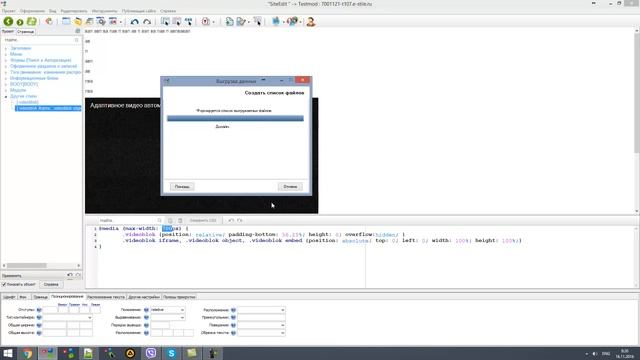The width and height of the screenshot is (640, 360).
Task: Click the undo icon in CSS editor toolbar
Action: pyautogui.click(x=231, y=220)
